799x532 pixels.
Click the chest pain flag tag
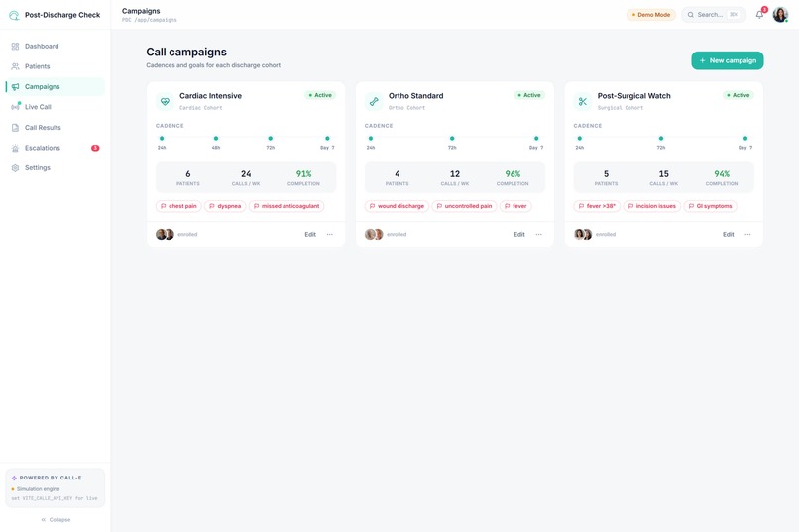click(x=178, y=206)
